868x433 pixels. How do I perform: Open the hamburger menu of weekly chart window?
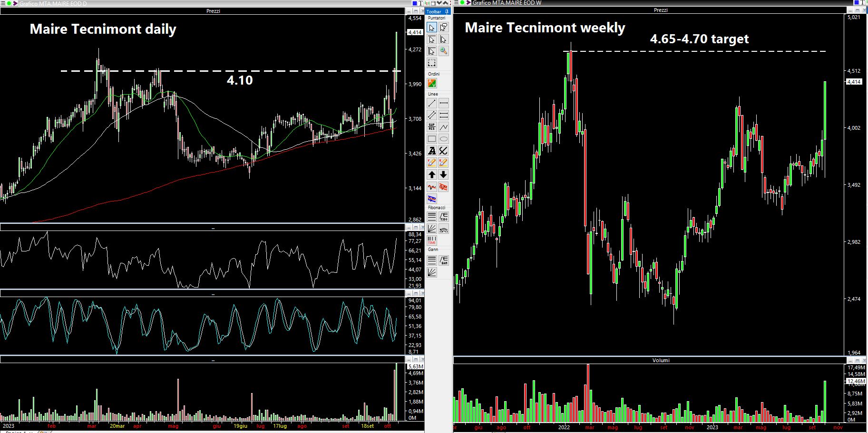click(x=456, y=2)
